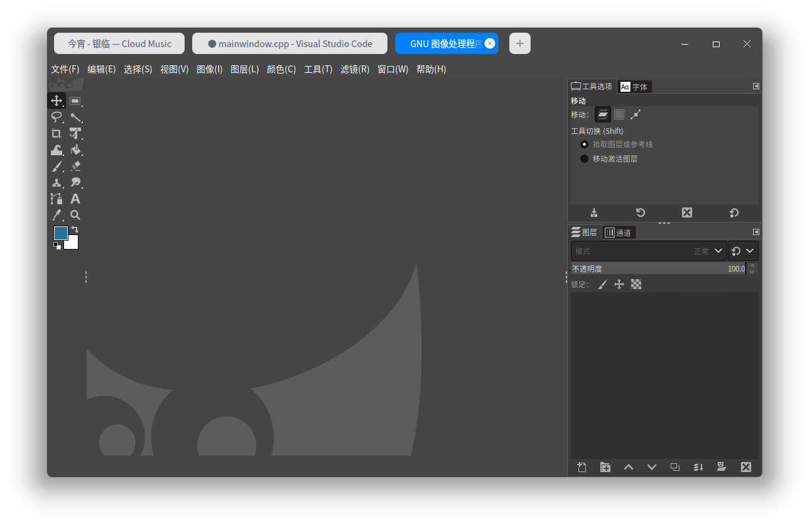Switch to the Cloud Music window tab
The height and width of the screenshot is (528, 812).
pyautogui.click(x=119, y=43)
